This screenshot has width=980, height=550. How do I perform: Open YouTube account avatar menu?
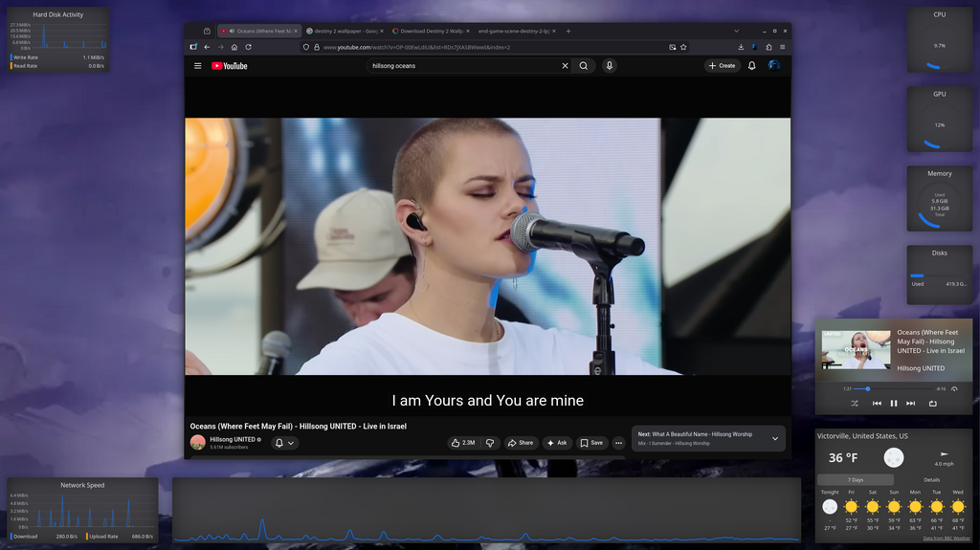[x=773, y=66]
